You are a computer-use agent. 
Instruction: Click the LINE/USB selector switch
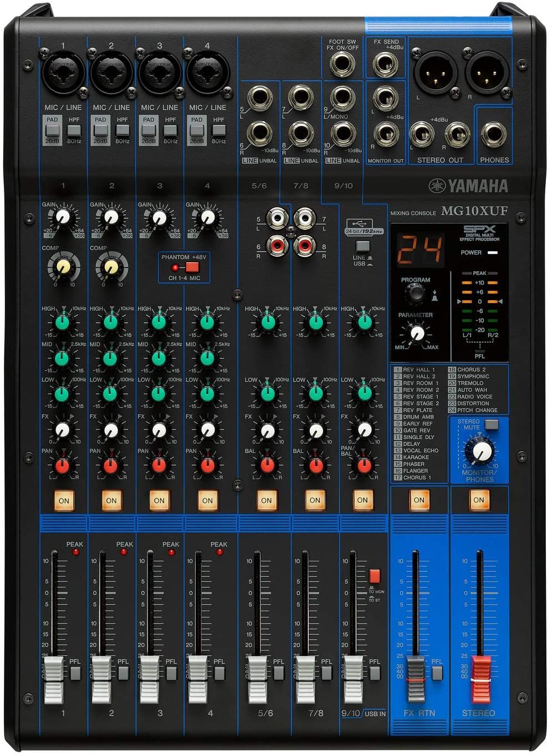point(362,246)
